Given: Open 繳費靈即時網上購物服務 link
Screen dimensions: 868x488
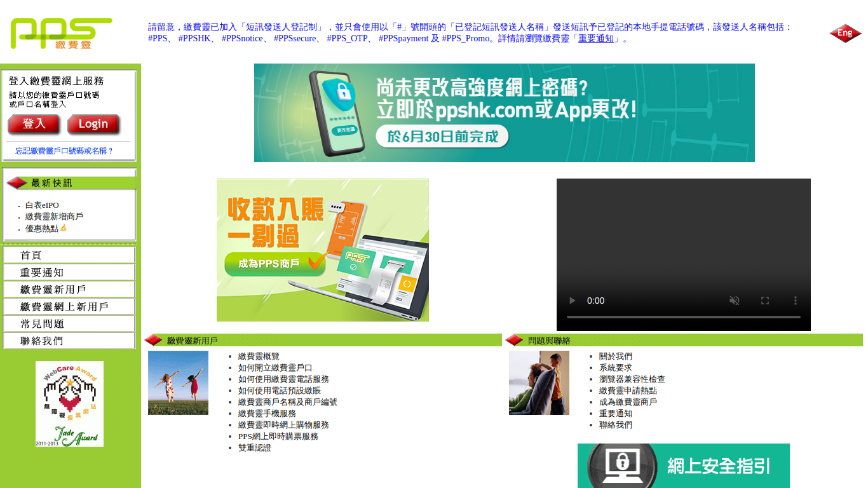Looking at the screenshot, I should click(x=283, y=425).
